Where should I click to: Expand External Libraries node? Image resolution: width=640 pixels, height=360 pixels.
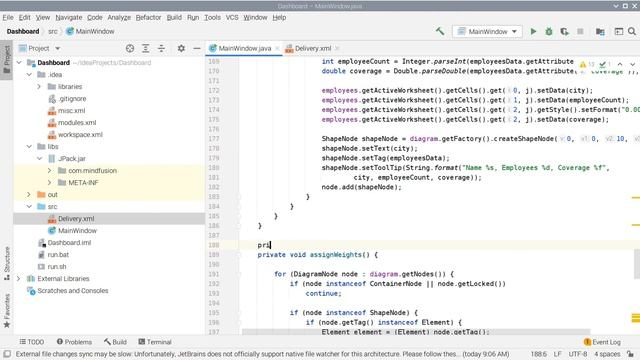[x=19, y=279]
